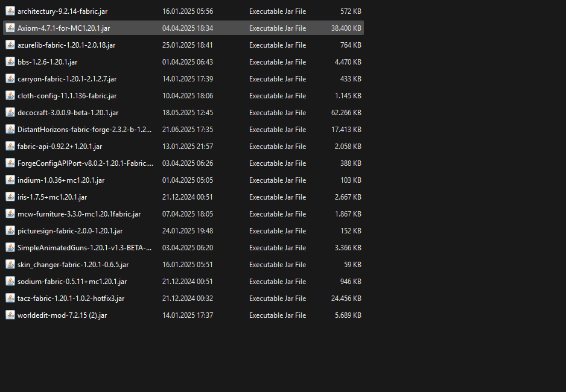The height and width of the screenshot is (392, 566).
Task: Click the jar icon beside ForgeConfigAPIPort-v8.0.2 file
Action: [x=10, y=163]
